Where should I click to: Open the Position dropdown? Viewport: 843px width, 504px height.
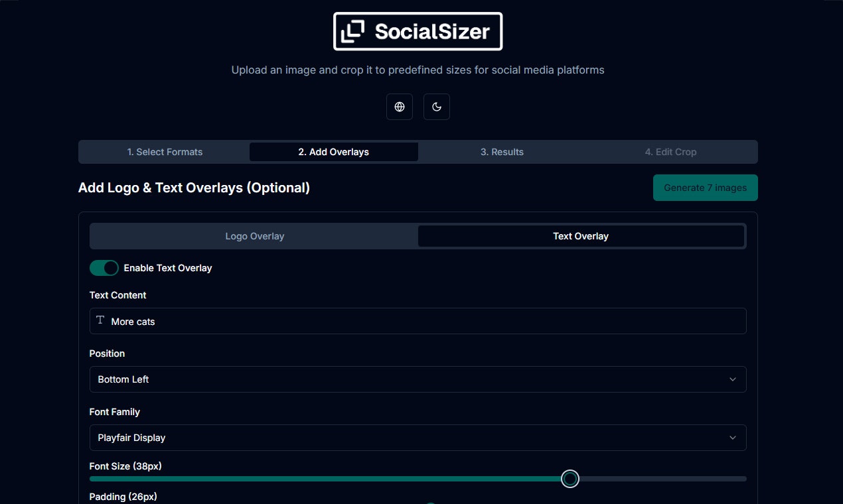(418, 379)
